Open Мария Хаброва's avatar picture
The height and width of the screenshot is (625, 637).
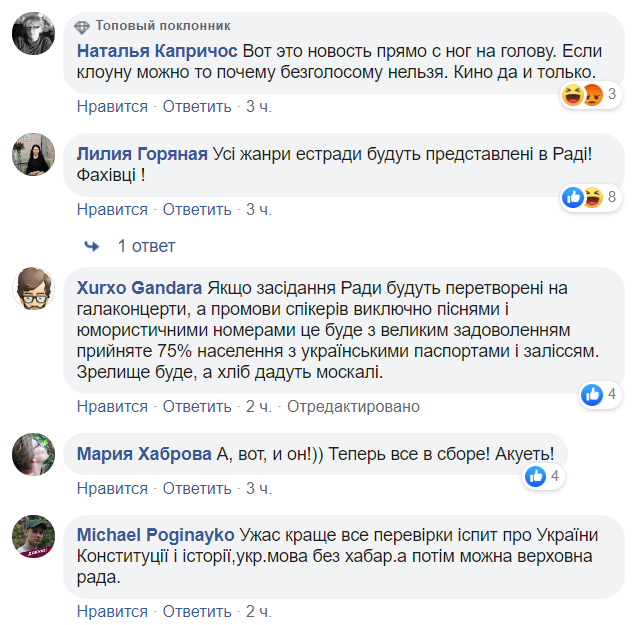32,453
